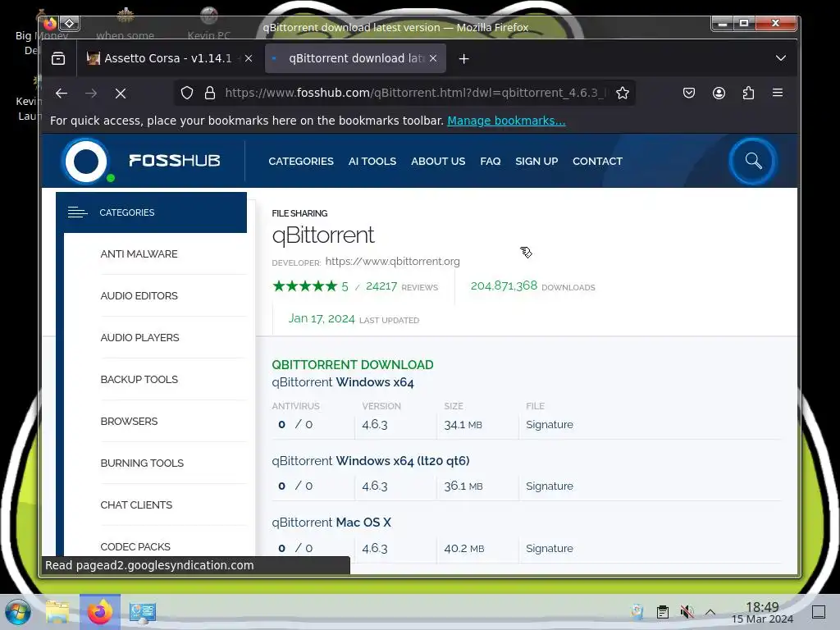This screenshot has height=630, width=840.
Task: Close the Assetto Corsa tab
Action: (x=249, y=58)
